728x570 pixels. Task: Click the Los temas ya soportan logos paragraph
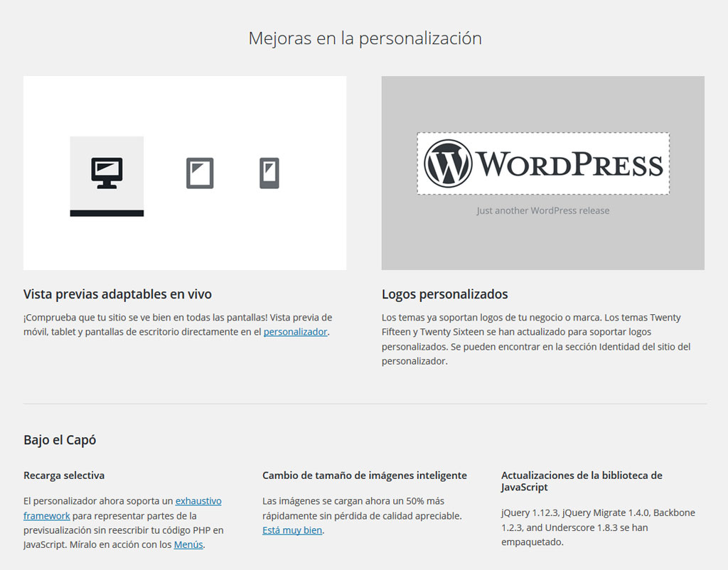536,339
